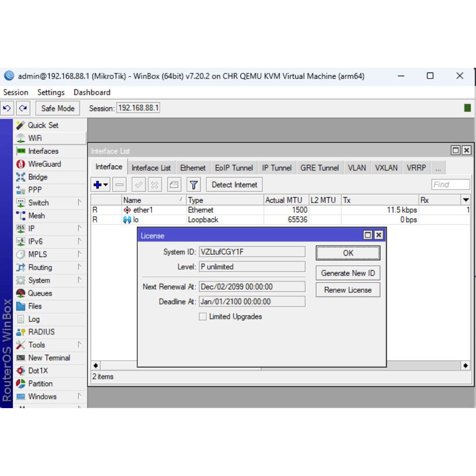Enable the selected interface via checkmark icon

138,185
